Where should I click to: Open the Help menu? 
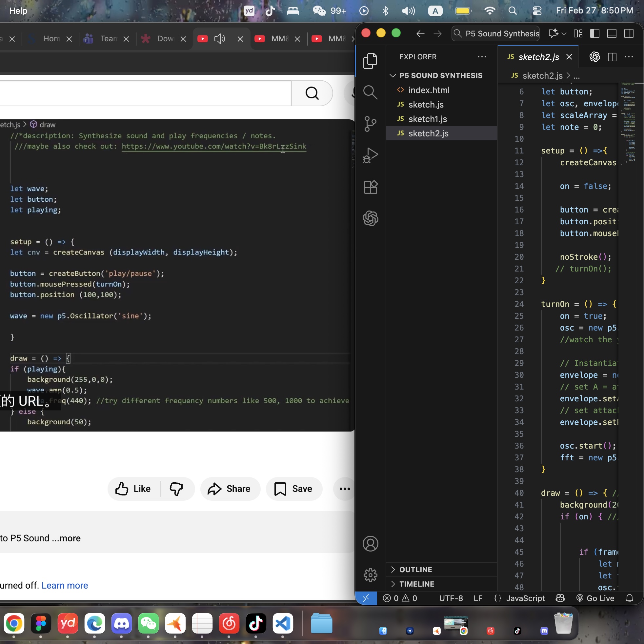pyautogui.click(x=18, y=11)
